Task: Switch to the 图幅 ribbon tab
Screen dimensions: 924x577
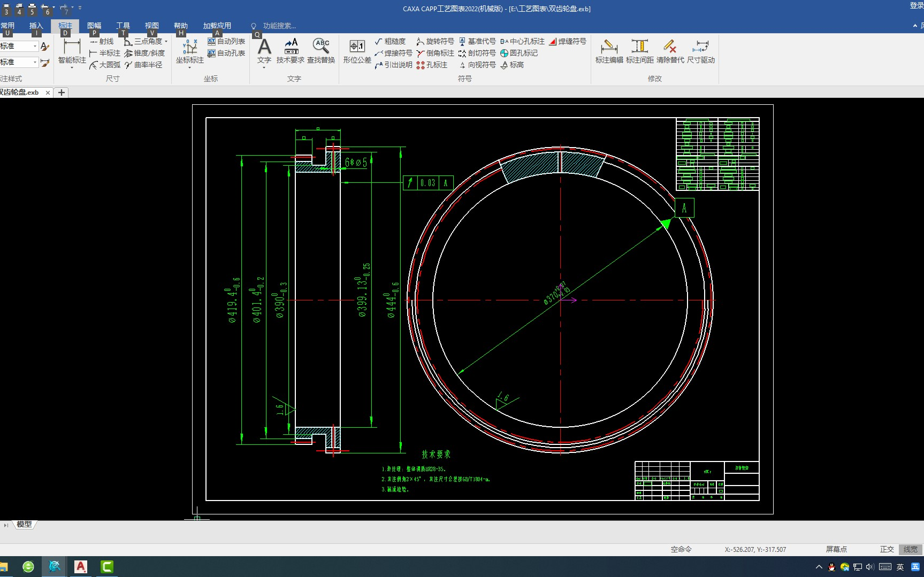Action: pyautogui.click(x=94, y=26)
